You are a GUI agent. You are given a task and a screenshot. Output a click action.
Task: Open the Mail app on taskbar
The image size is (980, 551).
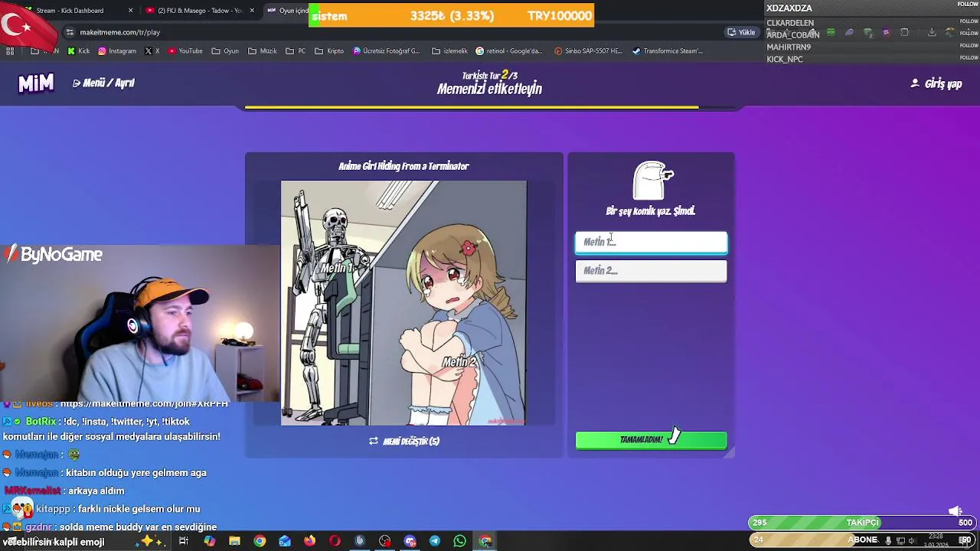click(285, 541)
